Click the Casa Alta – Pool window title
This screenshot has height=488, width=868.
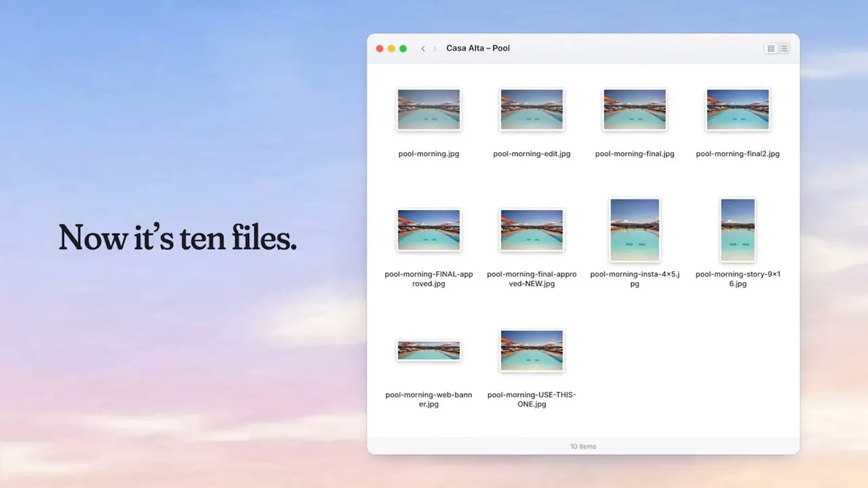pos(478,48)
